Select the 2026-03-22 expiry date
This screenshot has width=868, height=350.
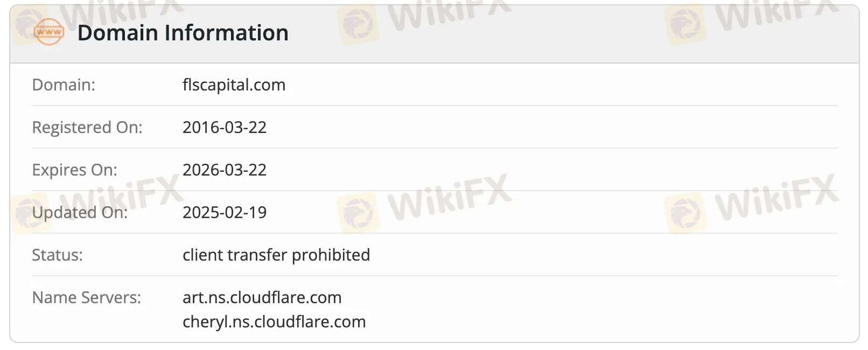(x=225, y=170)
